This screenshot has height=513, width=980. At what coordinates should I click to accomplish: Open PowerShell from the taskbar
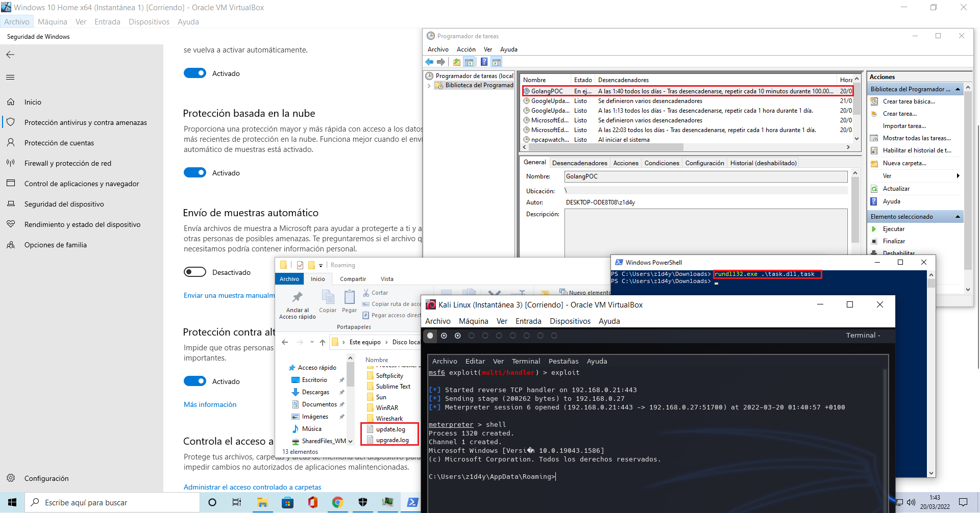coord(412,503)
